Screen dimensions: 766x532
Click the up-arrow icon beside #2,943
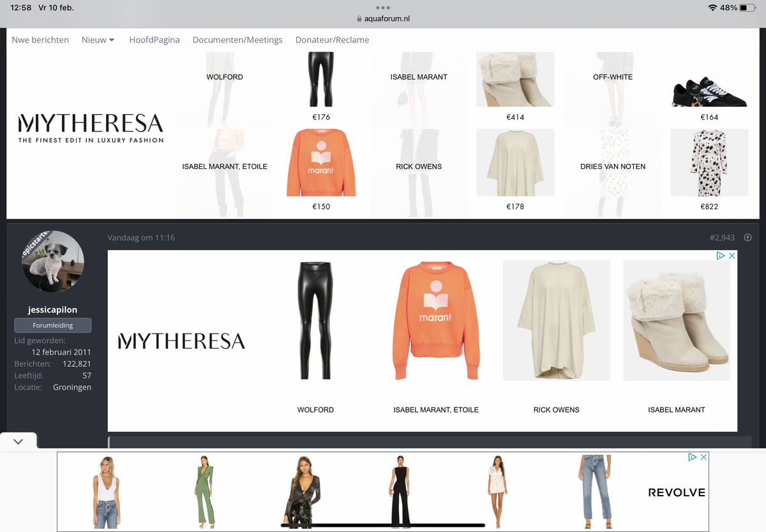point(747,237)
